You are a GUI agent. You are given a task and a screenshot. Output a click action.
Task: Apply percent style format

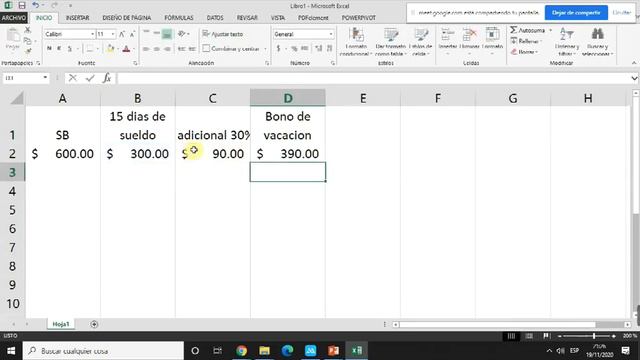[x=294, y=49]
